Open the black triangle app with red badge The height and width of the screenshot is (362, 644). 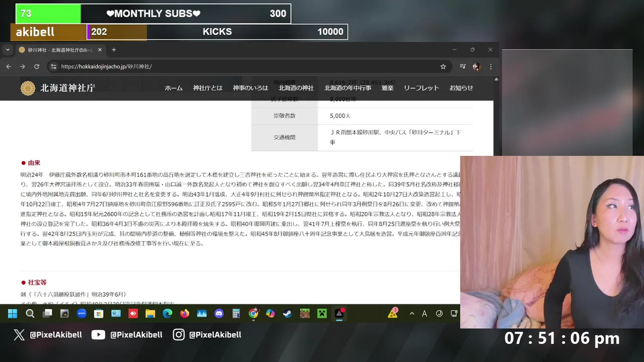click(x=340, y=313)
